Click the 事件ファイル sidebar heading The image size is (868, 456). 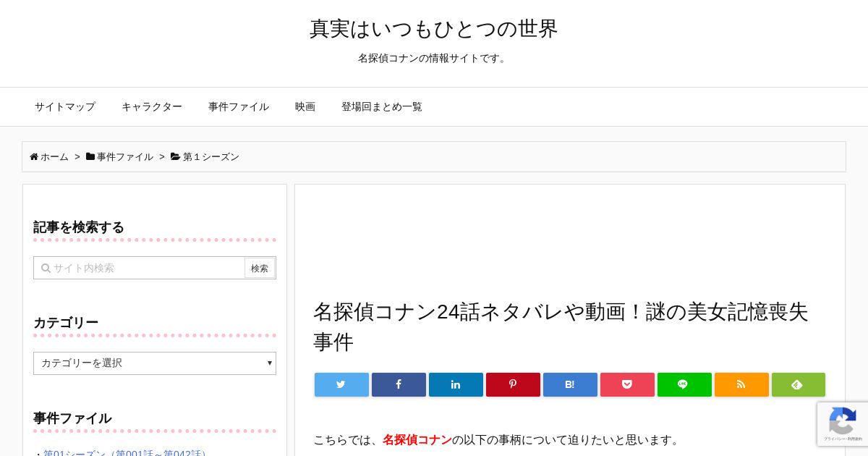72,418
